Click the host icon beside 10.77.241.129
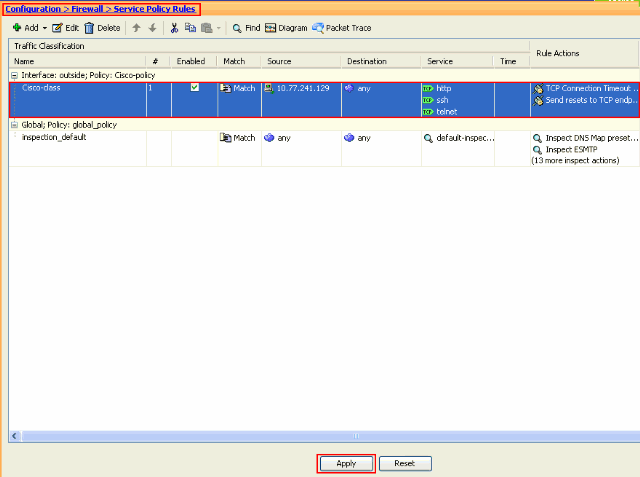The height and width of the screenshot is (477, 640). click(x=269, y=88)
